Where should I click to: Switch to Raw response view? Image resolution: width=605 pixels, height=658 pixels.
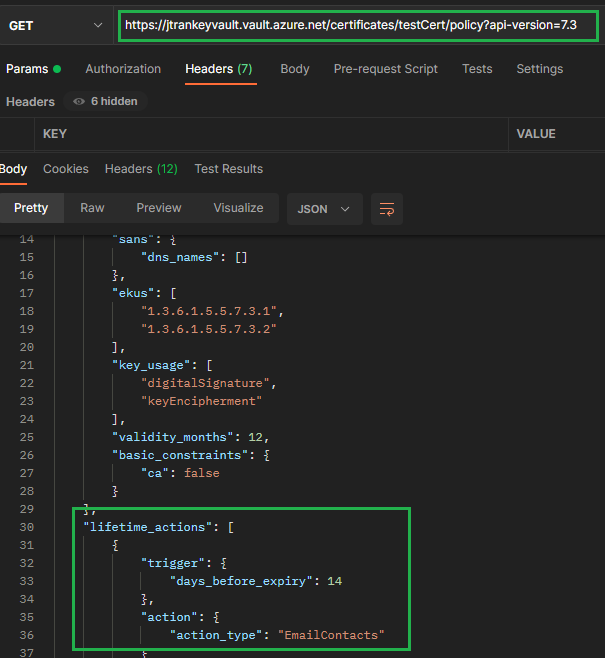[x=92, y=208]
